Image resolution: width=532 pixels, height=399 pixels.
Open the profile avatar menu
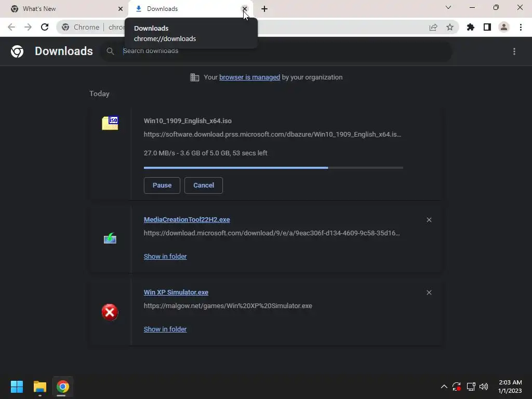504,27
